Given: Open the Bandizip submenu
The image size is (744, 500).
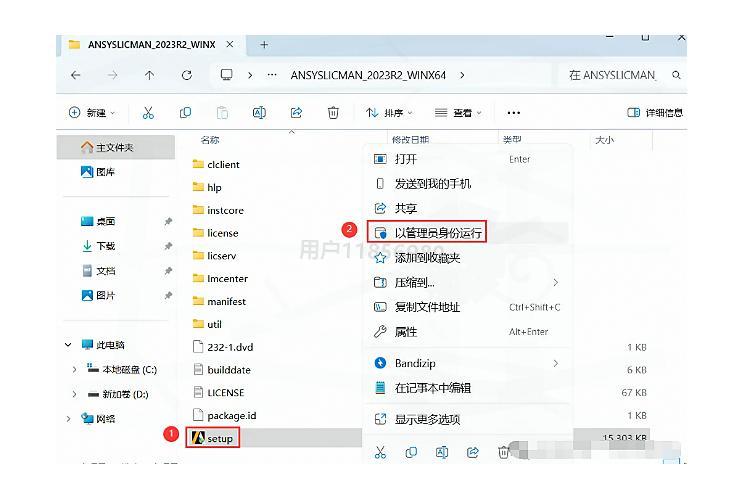Looking at the screenshot, I should pos(469,363).
